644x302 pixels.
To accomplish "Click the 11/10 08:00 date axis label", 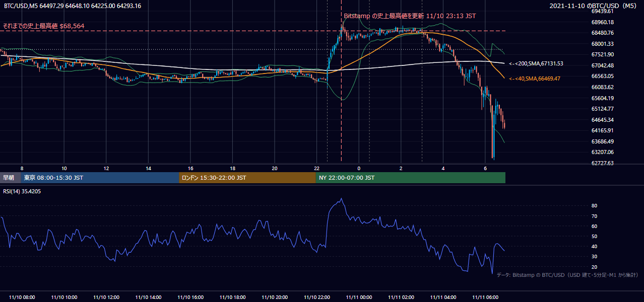I will tap(22, 297).
